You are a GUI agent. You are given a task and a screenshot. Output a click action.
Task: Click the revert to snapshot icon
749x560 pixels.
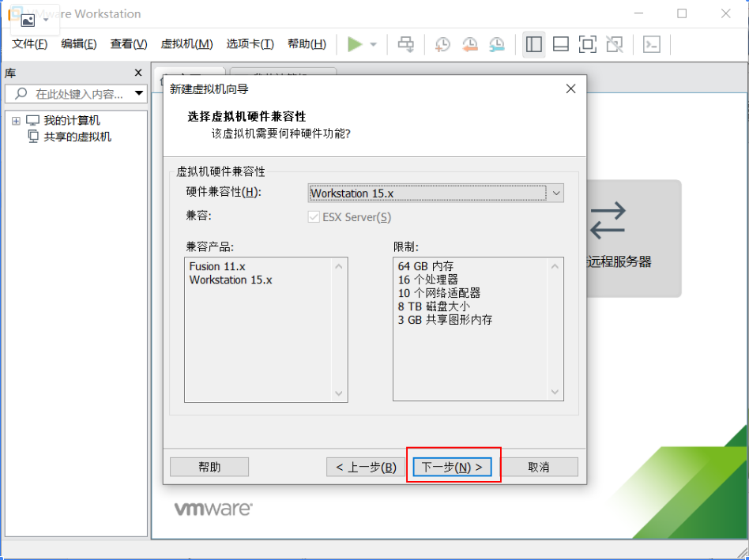pyautogui.click(x=469, y=44)
